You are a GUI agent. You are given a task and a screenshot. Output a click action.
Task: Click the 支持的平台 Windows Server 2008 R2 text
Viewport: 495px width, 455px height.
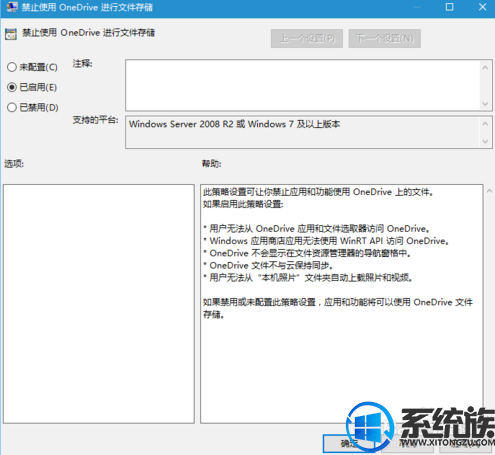[x=234, y=124]
